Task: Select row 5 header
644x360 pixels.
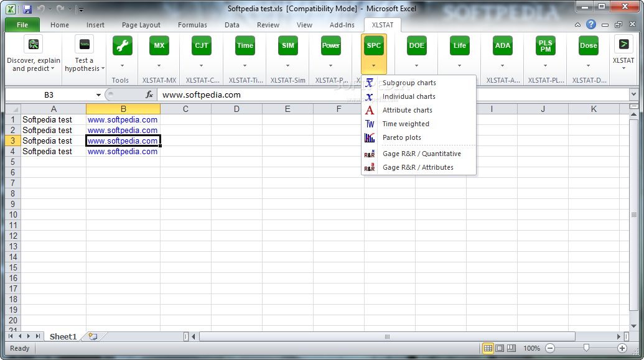Action: coord(12,162)
